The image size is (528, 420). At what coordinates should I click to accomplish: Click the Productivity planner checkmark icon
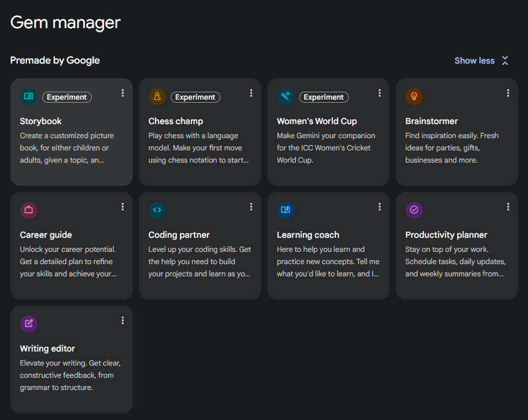pos(414,210)
